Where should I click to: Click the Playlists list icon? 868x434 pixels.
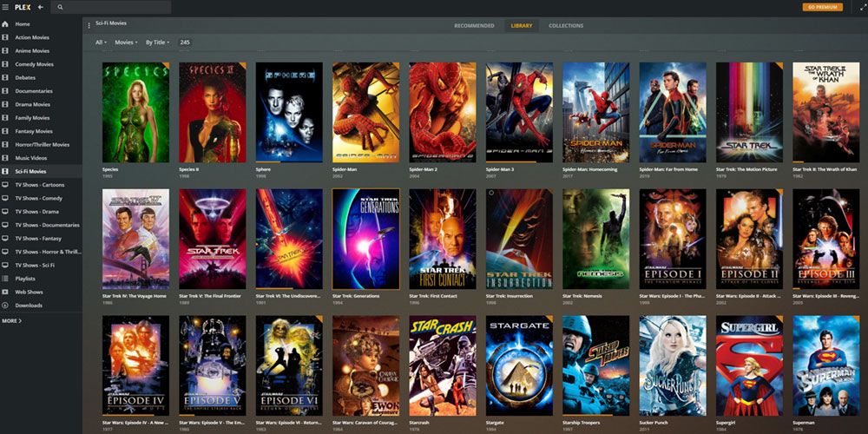point(5,279)
